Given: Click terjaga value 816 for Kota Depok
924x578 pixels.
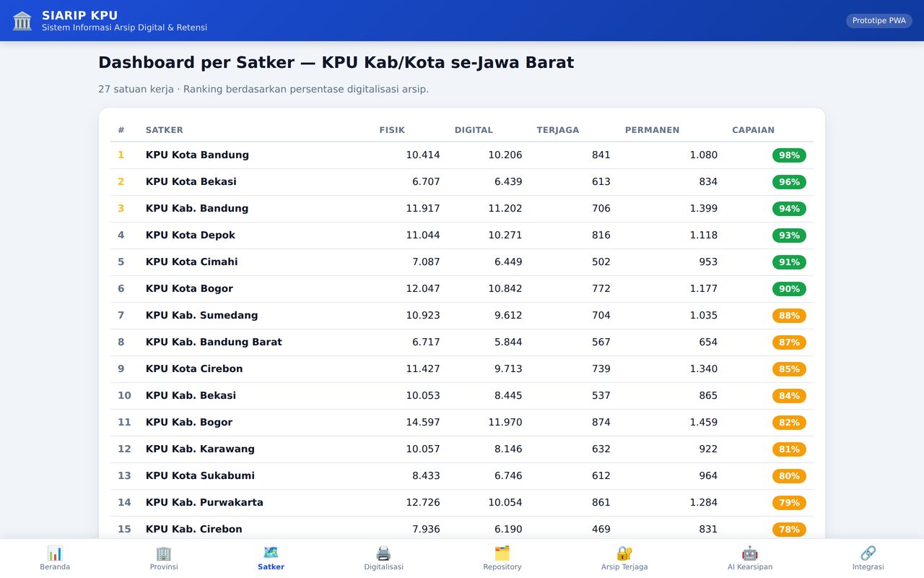Looking at the screenshot, I should pyautogui.click(x=601, y=236).
